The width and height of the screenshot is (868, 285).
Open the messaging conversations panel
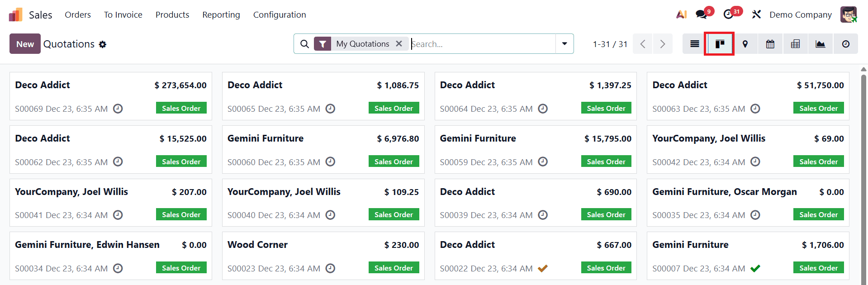700,14
